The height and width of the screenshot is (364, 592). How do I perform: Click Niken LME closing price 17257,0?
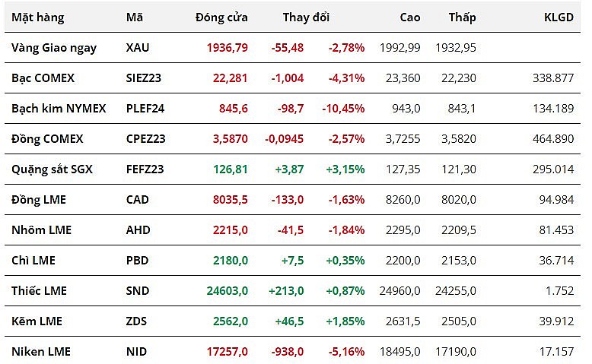[x=227, y=352]
